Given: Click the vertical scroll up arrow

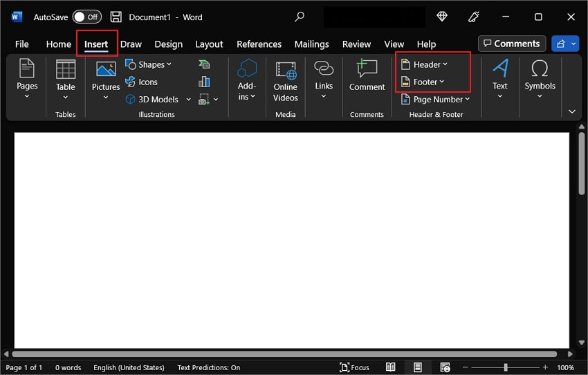Looking at the screenshot, I should (582, 127).
